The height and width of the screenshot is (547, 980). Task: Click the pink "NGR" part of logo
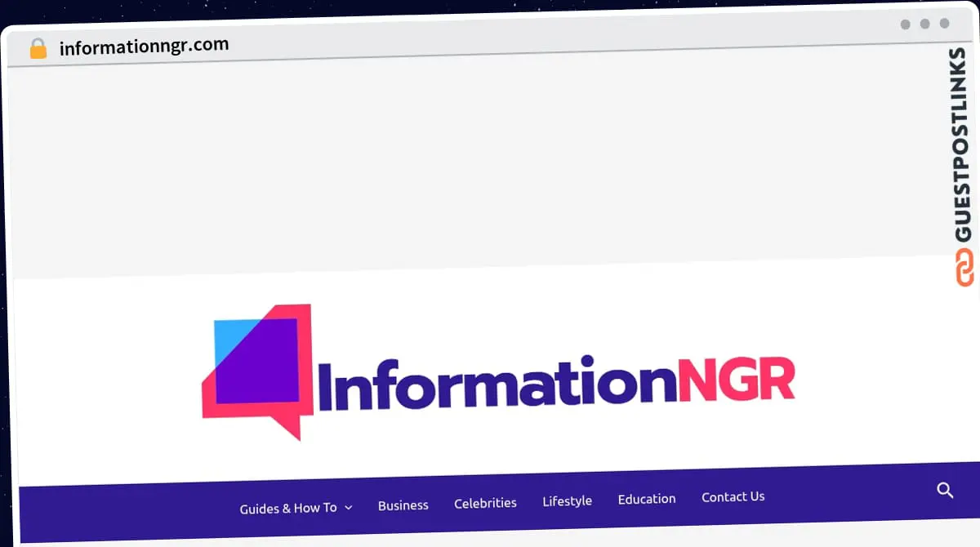736,379
